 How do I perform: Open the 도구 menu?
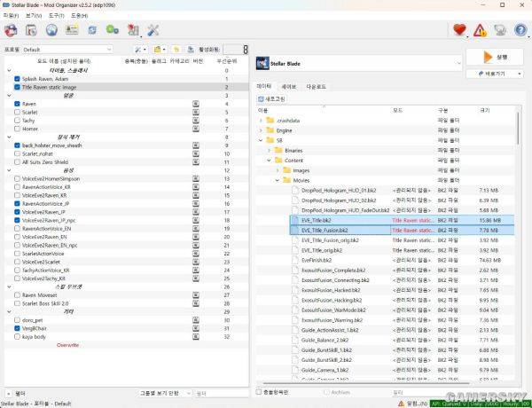57,16
